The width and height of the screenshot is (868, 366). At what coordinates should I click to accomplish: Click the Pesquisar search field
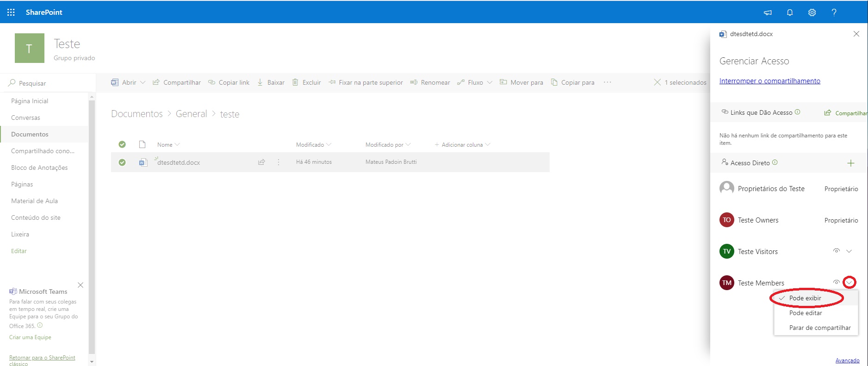coord(49,83)
